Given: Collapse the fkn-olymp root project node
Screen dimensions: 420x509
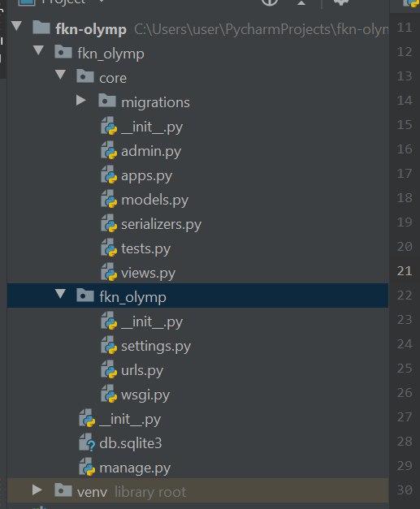Looking at the screenshot, I should click(16, 26).
